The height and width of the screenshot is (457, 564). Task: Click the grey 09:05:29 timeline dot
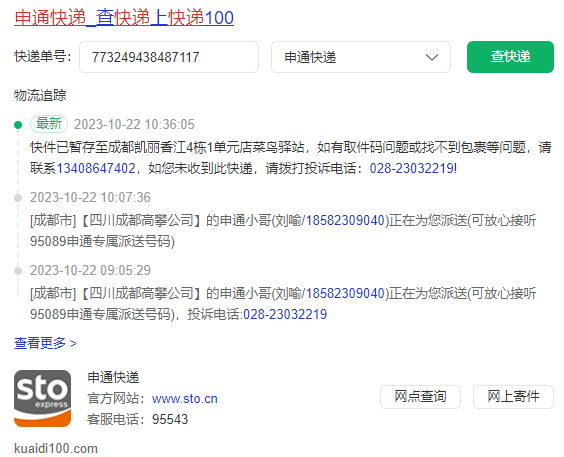pos(18,271)
